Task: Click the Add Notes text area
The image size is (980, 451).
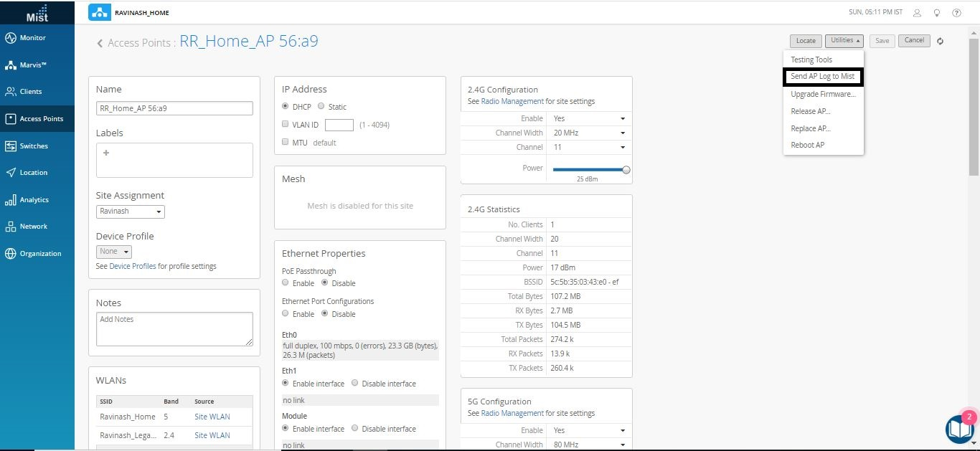Action: [174, 329]
